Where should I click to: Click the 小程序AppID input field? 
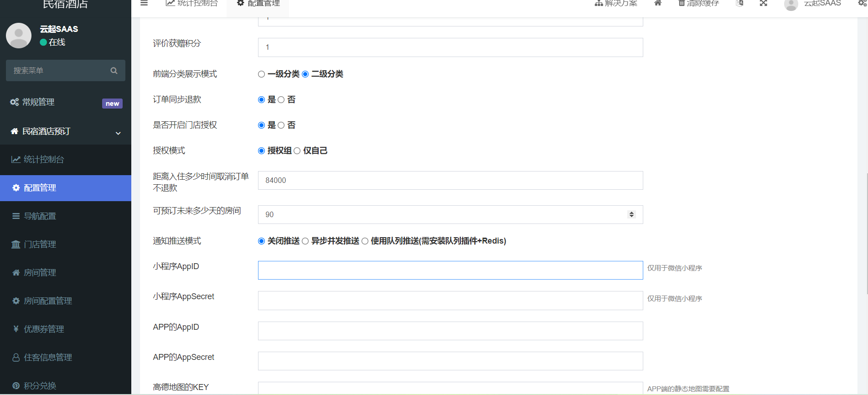point(450,270)
